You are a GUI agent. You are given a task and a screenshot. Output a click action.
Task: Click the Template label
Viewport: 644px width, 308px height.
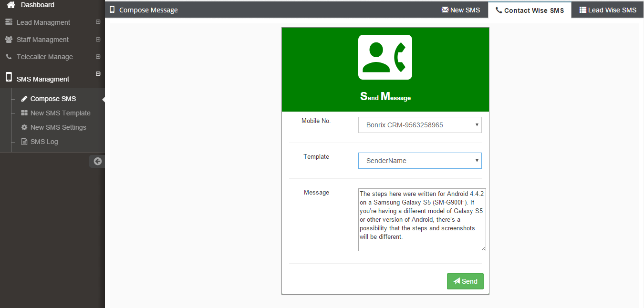point(316,156)
